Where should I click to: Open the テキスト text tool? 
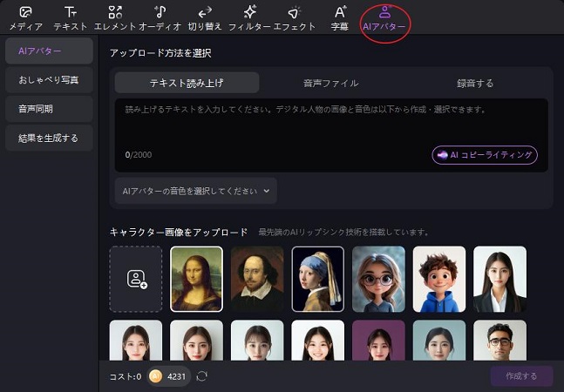[x=70, y=18]
